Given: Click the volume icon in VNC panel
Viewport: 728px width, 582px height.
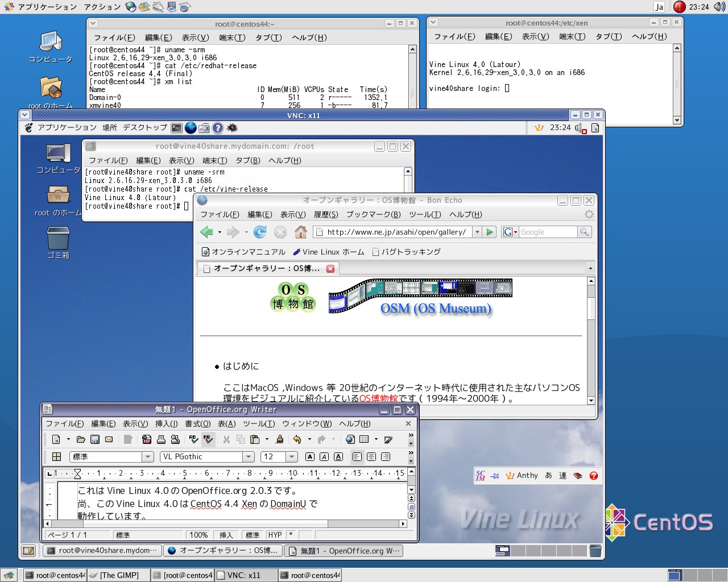Looking at the screenshot, I should coord(580,128).
